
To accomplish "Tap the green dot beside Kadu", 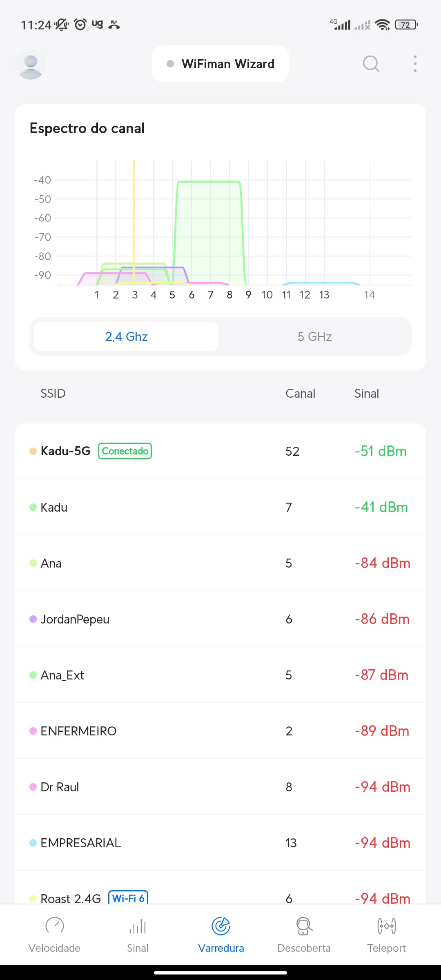I will pos(33,507).
